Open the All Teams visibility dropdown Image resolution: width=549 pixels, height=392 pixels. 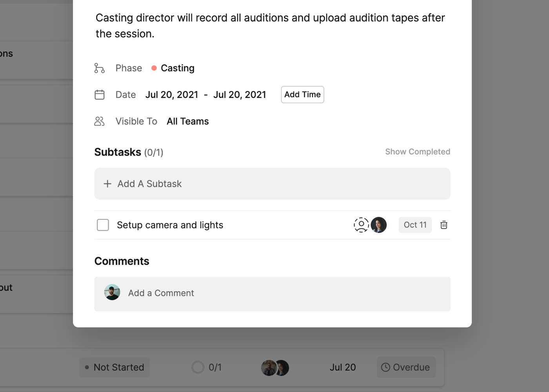point(187,122)
